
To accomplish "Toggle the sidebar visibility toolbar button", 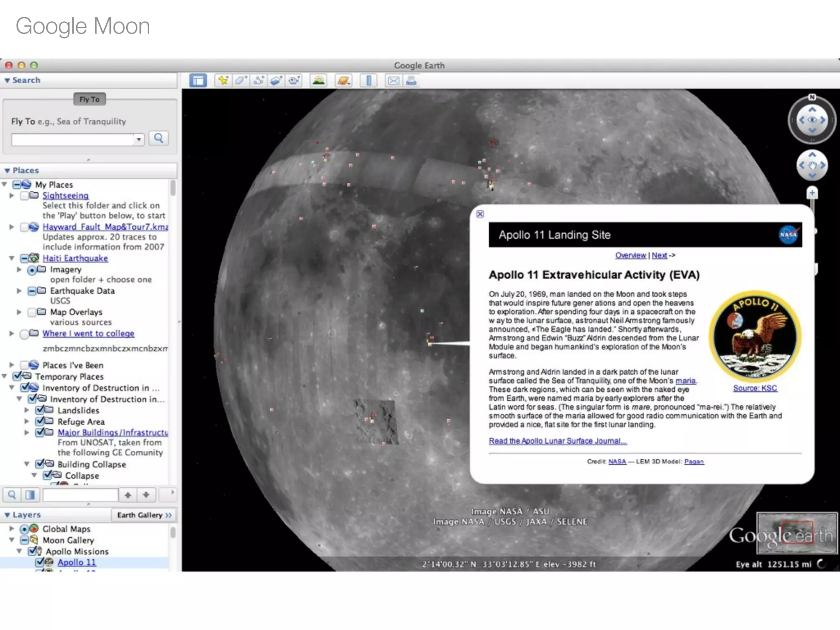I will 198,80.
